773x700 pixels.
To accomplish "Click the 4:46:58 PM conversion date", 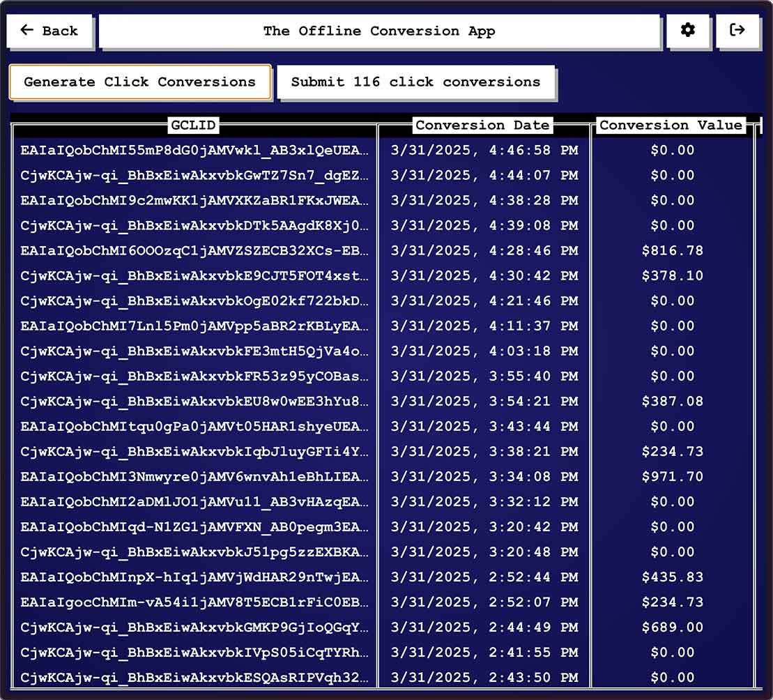I will click(x=484, y=151).
